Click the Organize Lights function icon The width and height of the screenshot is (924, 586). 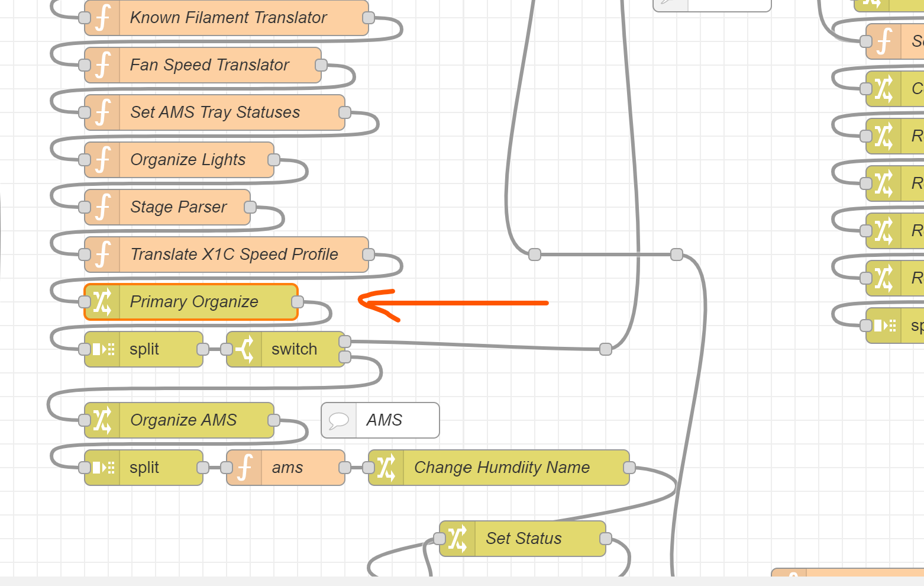102,160
